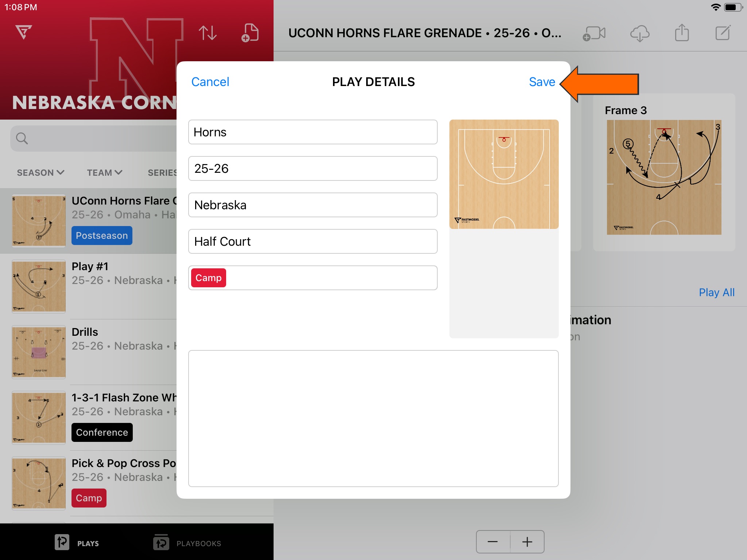Select the Camp tag in tags field

(x=209, y=278)
